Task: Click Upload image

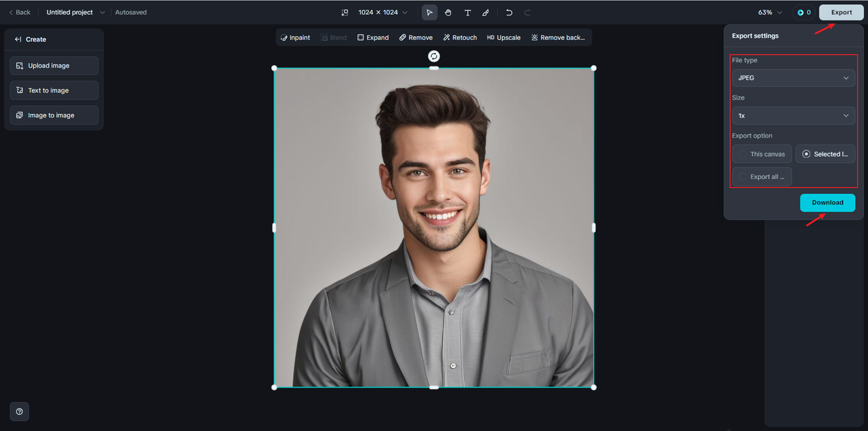Action: tap(54, 66)
